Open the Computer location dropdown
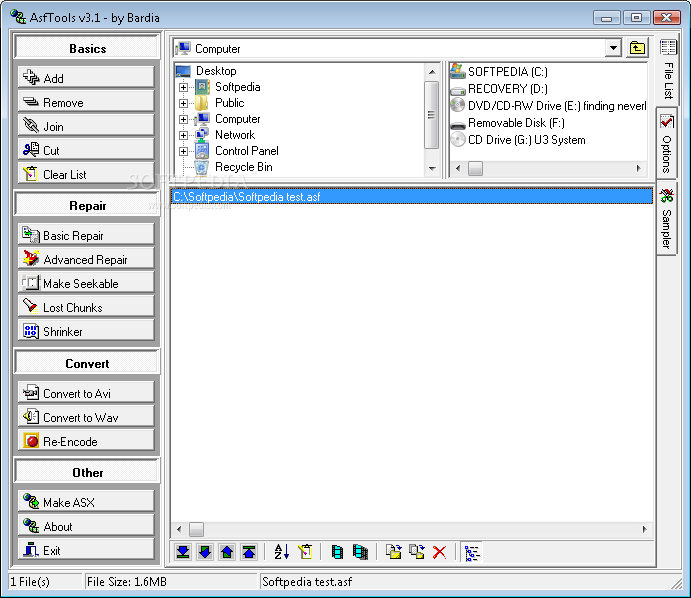The width and height of the screenshot is (691, 598). [613, 48]
